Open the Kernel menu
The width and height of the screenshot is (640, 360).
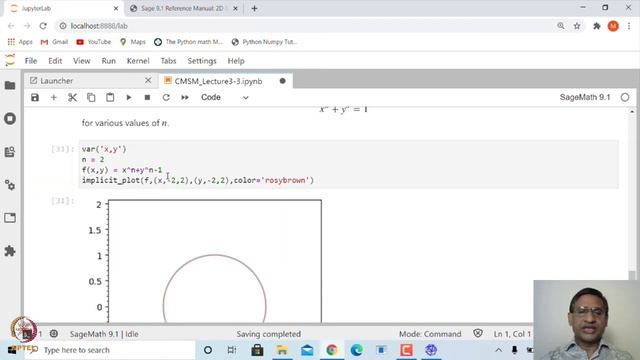(x=138, y=61)
